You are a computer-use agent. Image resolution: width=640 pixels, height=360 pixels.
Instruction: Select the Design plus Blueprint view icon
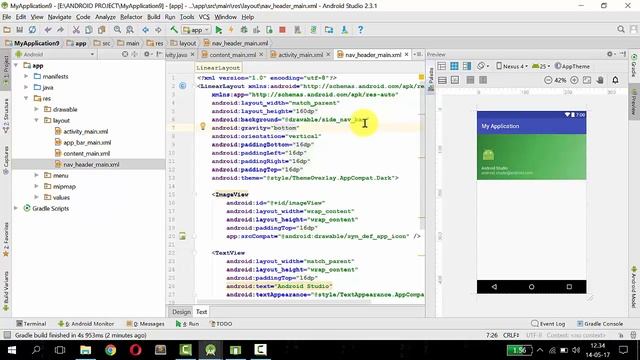coord(467,66)
